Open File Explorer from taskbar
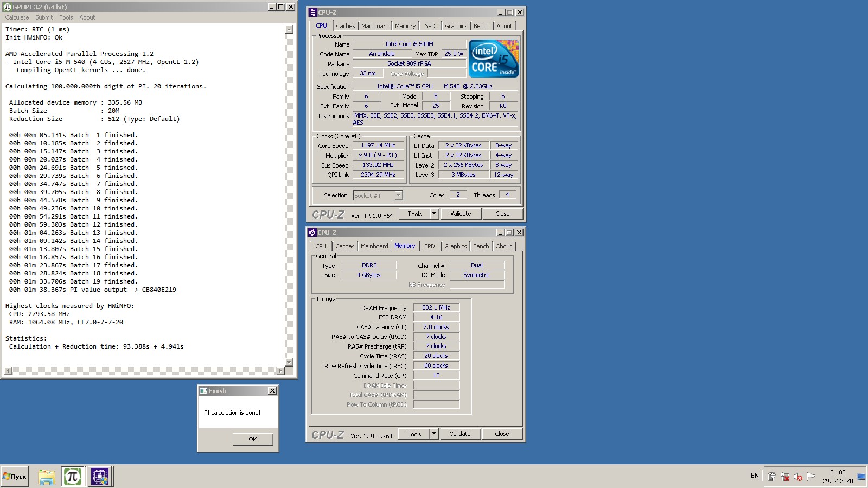This screenshot has height=488, width=868. [47, 477]
